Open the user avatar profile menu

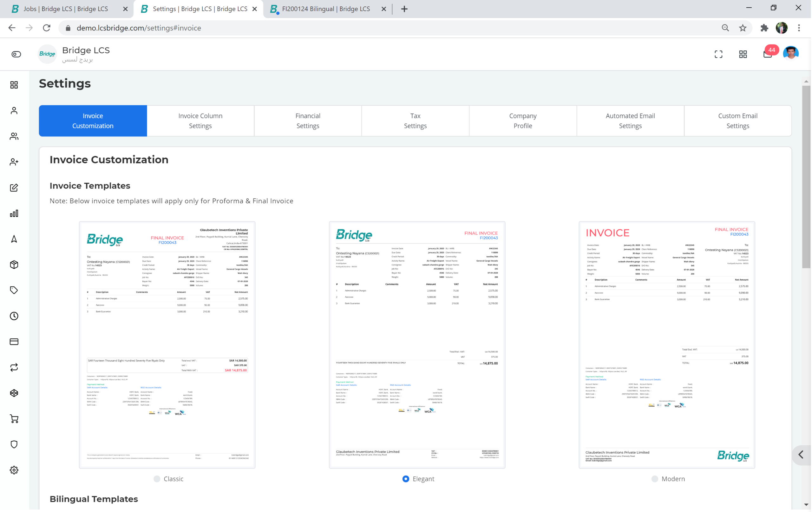click(791, 53)
